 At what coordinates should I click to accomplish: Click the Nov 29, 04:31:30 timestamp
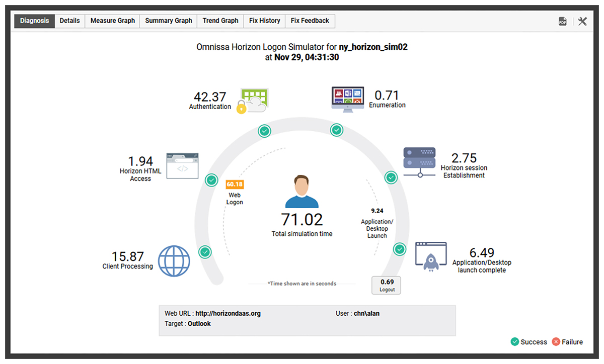[x=306, y=57]
